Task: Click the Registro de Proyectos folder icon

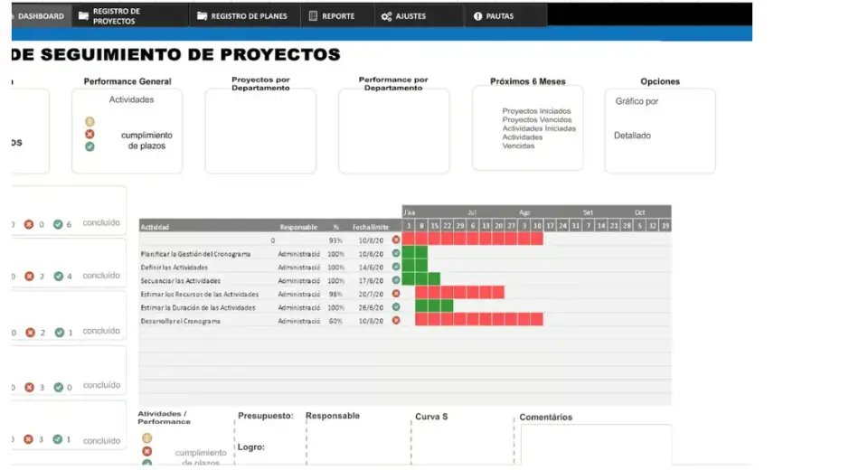Action: coord(83,16)
